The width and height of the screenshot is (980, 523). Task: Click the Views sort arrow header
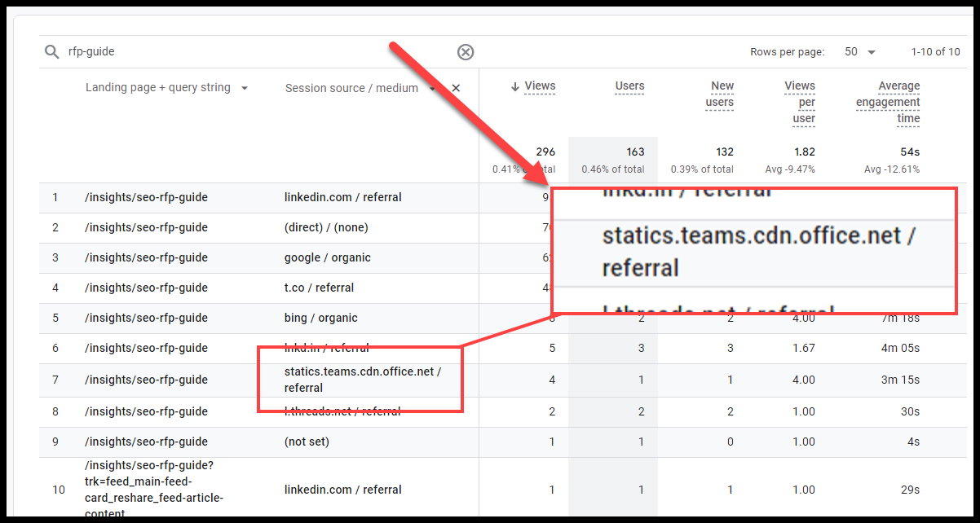pyautogui.click(x=533, y=86)
